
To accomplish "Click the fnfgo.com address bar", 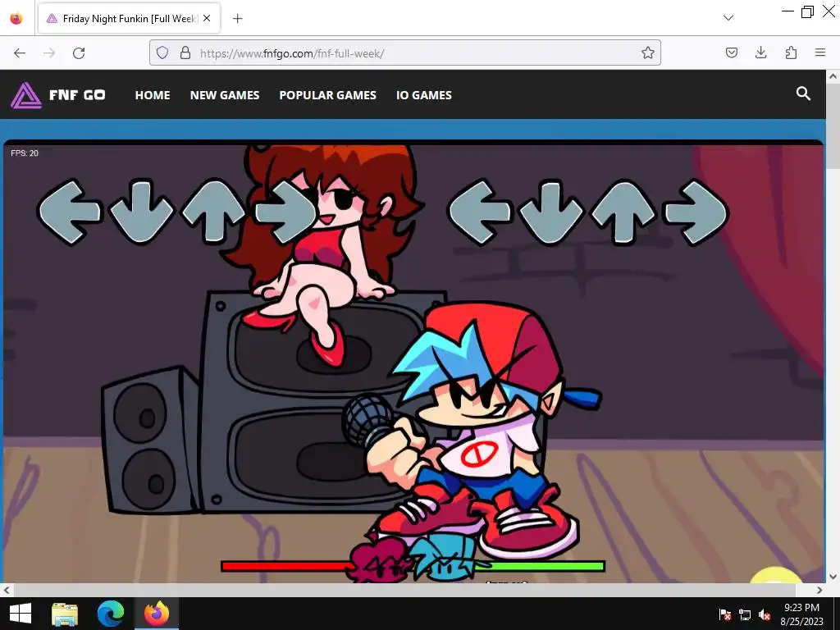I will pyautogui.click(x=405, y=52).
